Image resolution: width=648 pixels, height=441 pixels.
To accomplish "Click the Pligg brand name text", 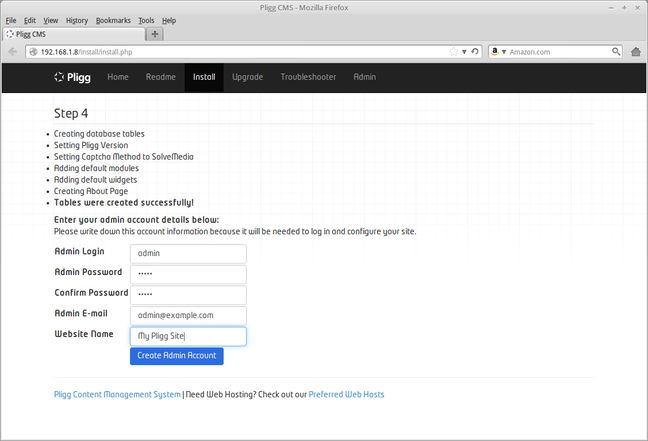I will (x=79, y=77).
